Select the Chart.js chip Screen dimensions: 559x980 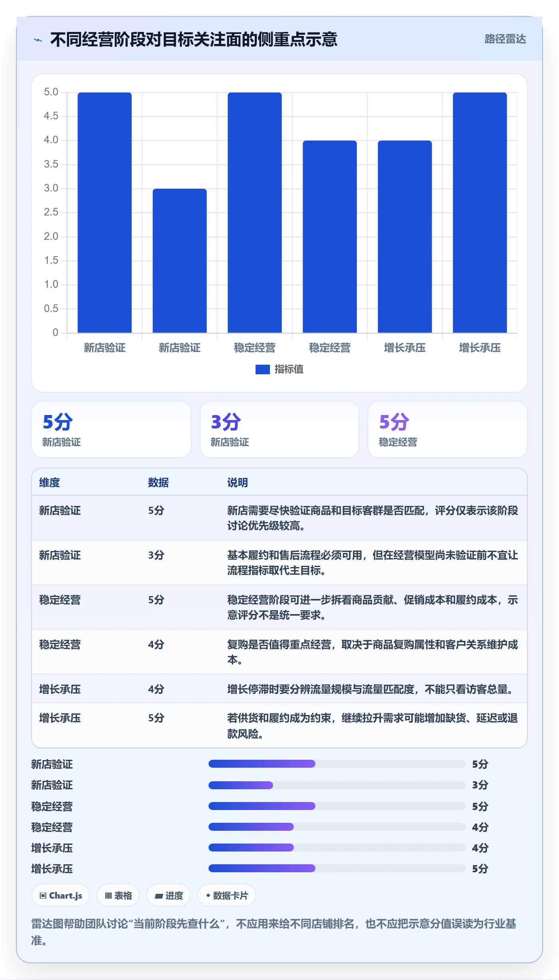tap(61, 896)
